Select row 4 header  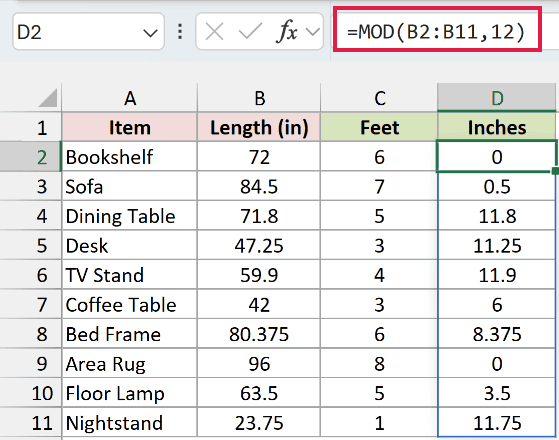[31, 216]
